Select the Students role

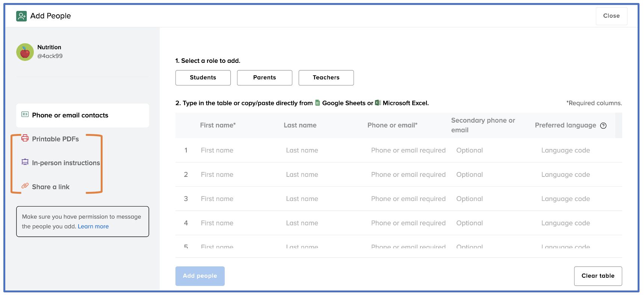point(203,78)
